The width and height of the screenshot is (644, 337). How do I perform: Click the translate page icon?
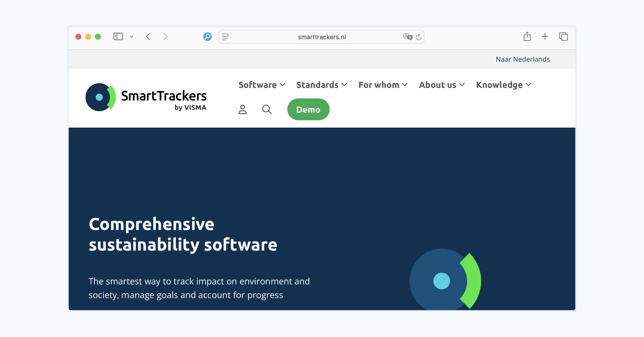point(407,37)
